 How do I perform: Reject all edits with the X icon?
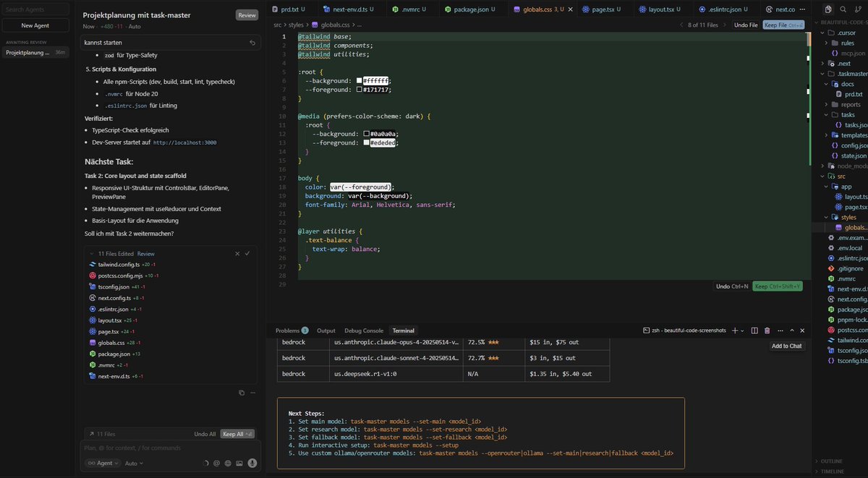click(x=237, y=254)
